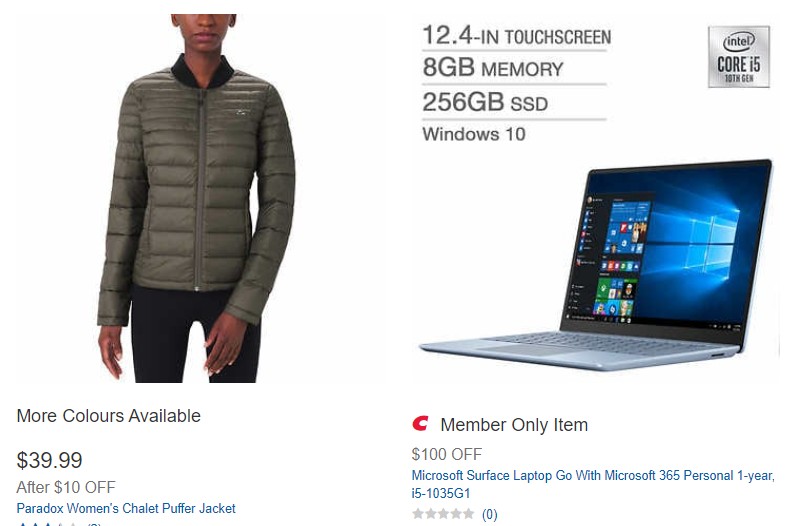This screenshot has width=796, height=526.
Task: Select the blue Surface Laptop product image
Action: (596, 265)
